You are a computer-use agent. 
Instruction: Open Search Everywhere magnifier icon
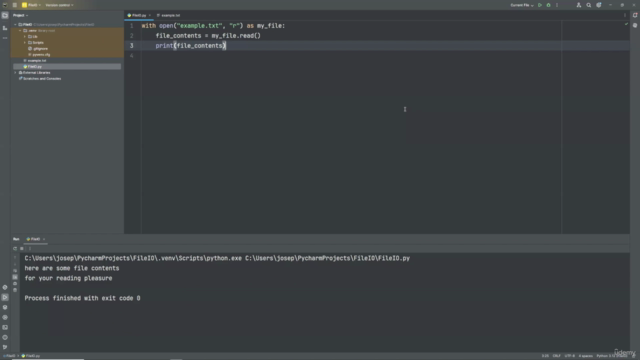[x=589, y=5]
